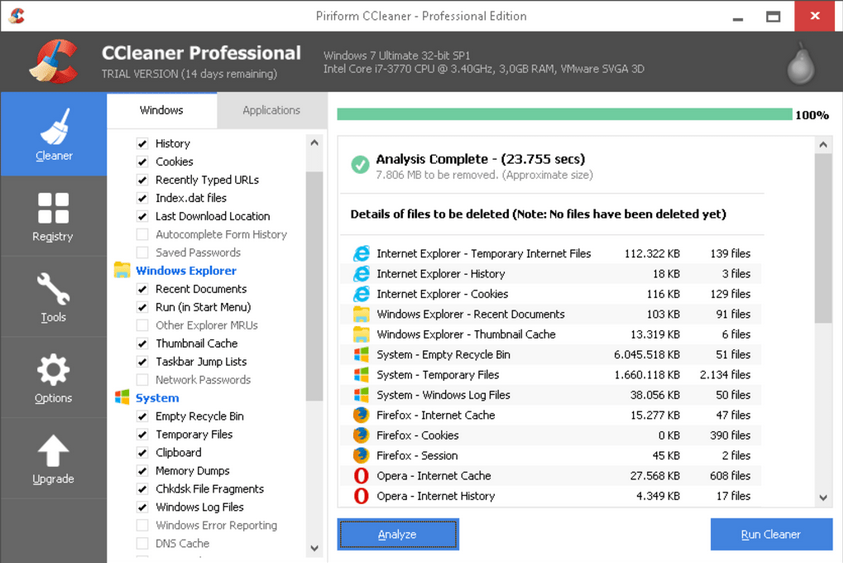
Task: Uncheck Thumbnail Cache checkbox
Action: click(142, 344)
